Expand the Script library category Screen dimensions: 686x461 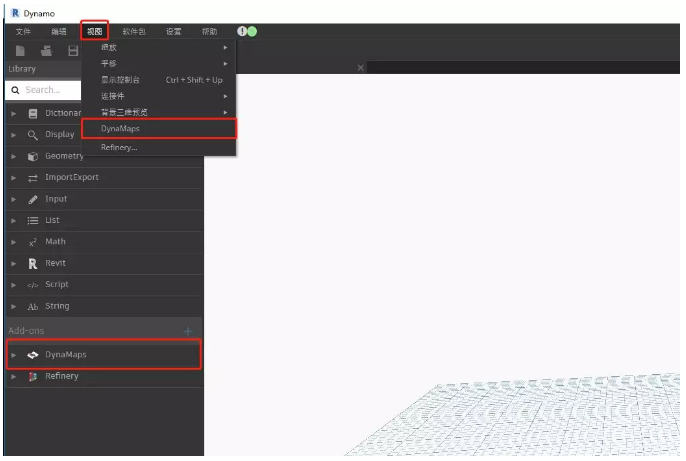coord(14,285)
